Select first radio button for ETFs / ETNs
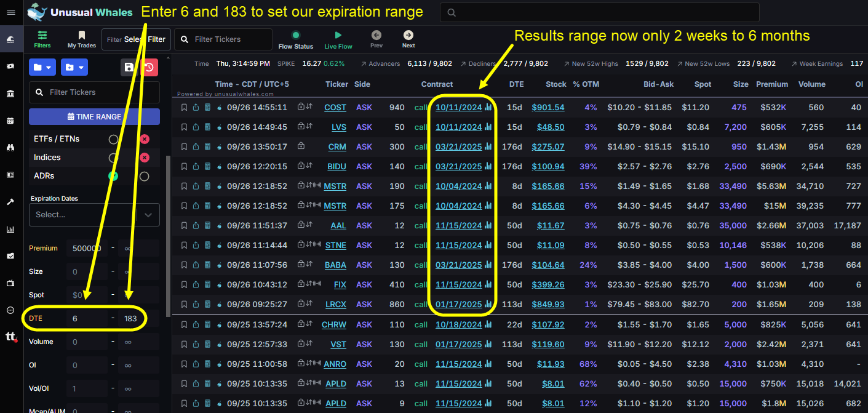 [113, 139]
